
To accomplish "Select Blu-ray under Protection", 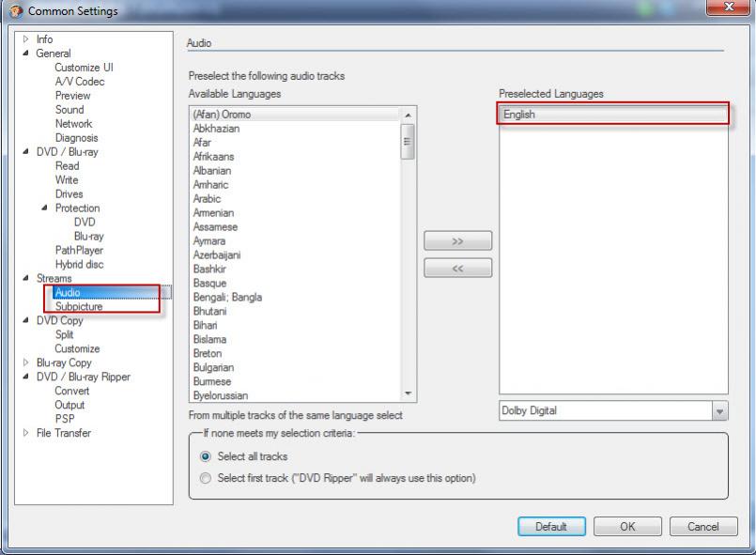I will coord(88,237).
